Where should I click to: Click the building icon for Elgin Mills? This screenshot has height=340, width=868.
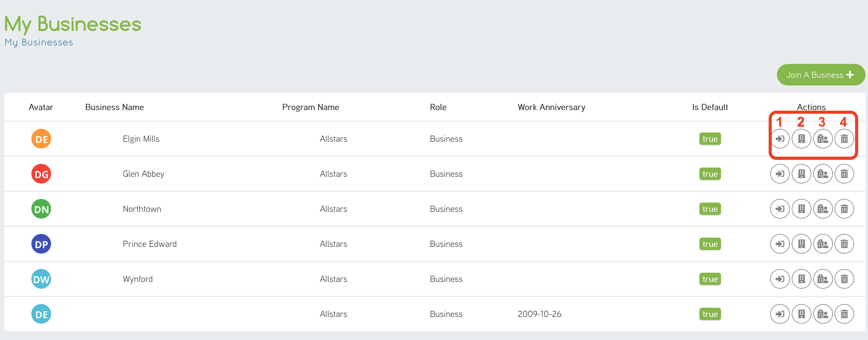pos(801,139)
